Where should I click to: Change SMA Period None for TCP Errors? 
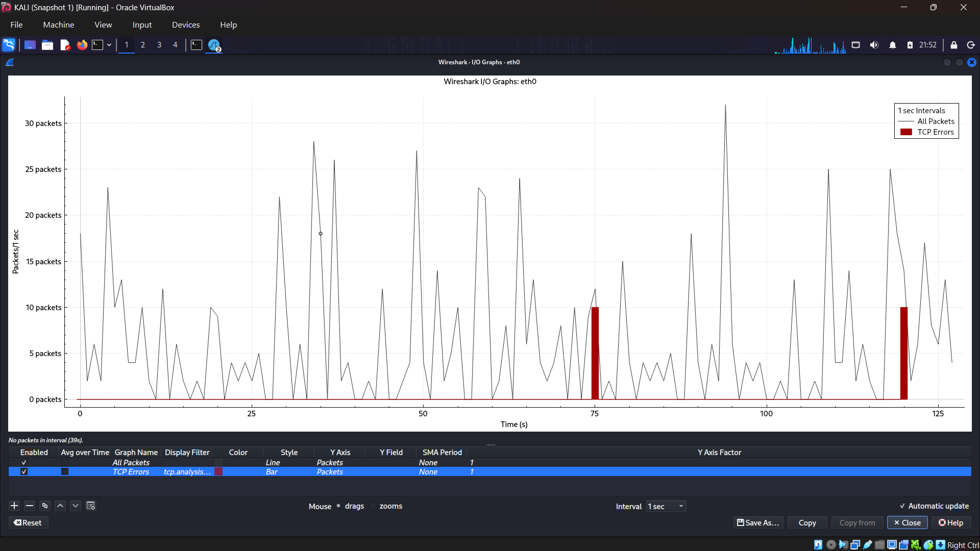442,471
